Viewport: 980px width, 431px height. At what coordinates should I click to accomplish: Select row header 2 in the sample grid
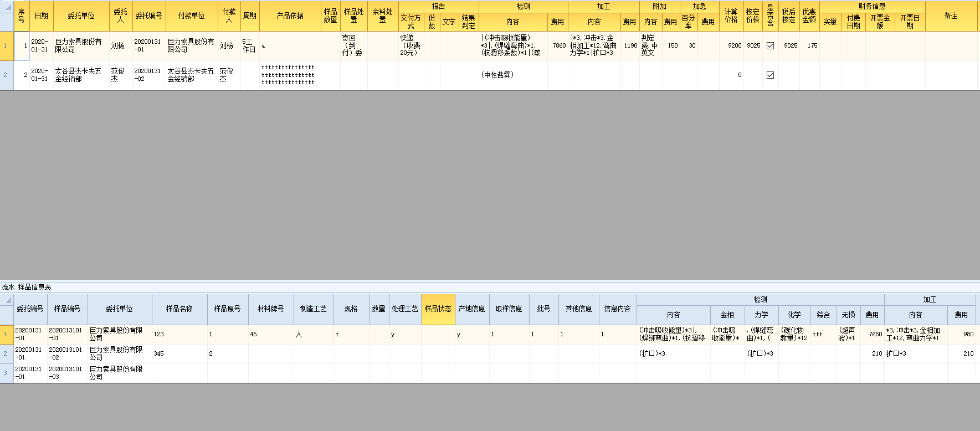[x=7, y=353]
